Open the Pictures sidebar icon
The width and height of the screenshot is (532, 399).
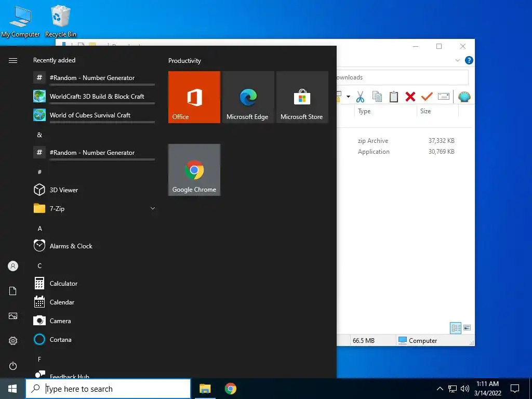13,316
